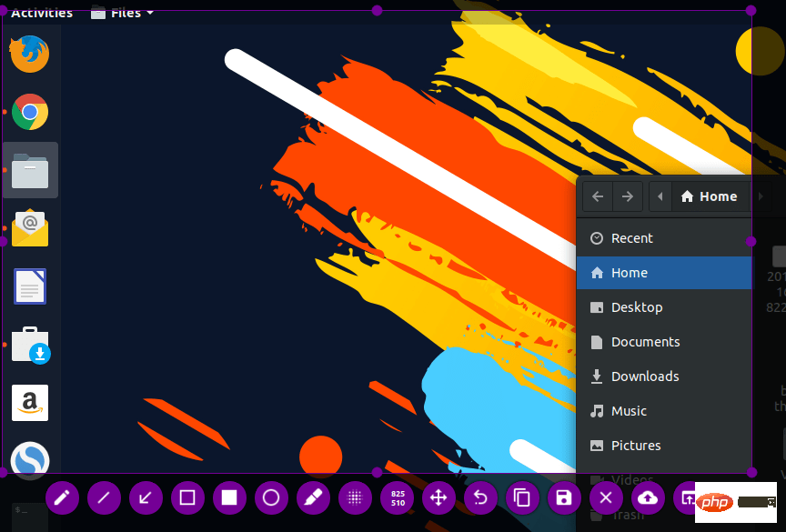Open the Files app menu dropdown
786x532 pixels.
pyautogui.click(x=122, y=13)
